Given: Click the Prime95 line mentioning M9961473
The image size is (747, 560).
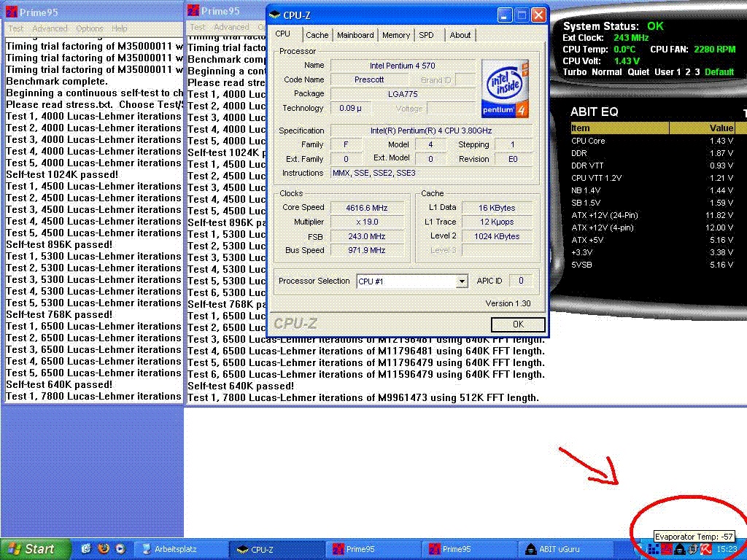Looking at the screenshot, I should pyautogui.click(x=363, y=397).
